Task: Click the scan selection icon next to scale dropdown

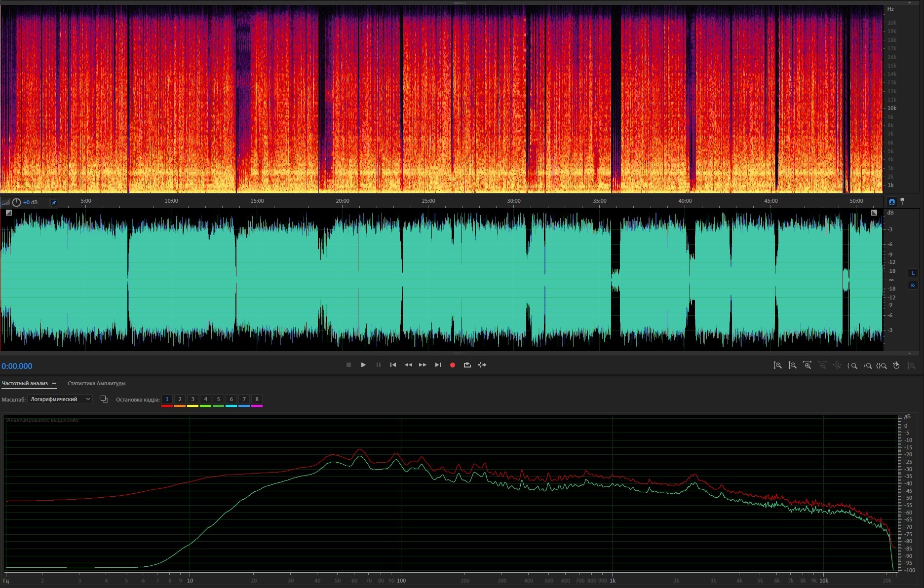Action: 104,399
